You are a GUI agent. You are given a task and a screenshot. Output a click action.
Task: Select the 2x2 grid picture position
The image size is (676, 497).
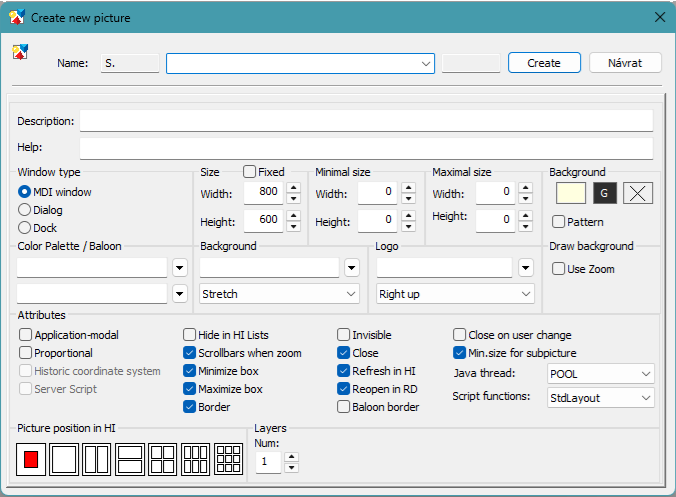coord(163,460)
